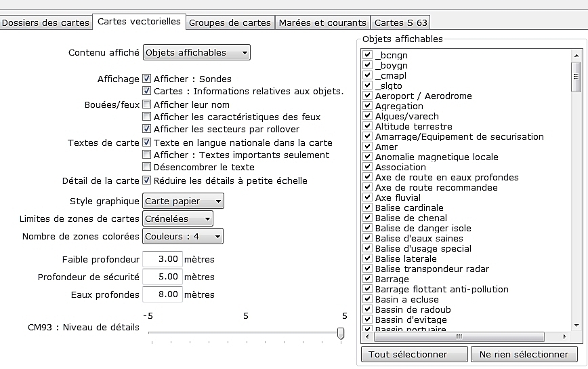The width and height of the screenshot is (588, 369).
Task: Click the vertical scrollbar thumb in object list
Action: (x=576, y=77)
